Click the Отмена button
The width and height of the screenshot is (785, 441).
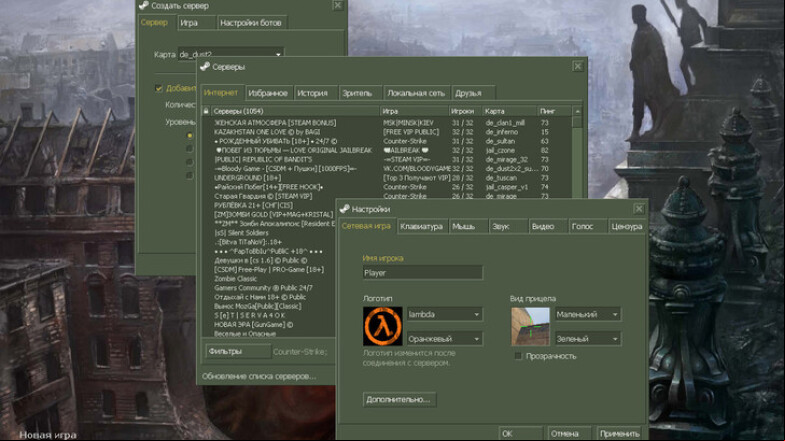tap(570, 433)
